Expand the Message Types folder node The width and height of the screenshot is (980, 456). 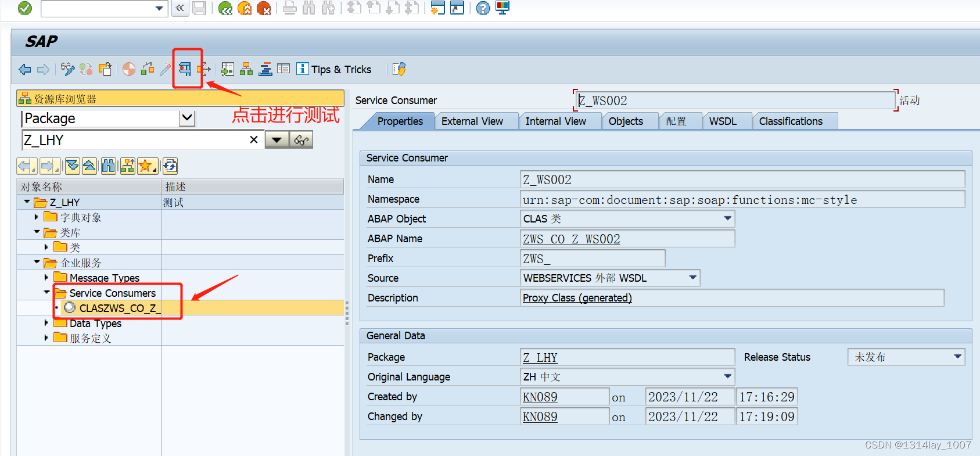coord(46,277)
